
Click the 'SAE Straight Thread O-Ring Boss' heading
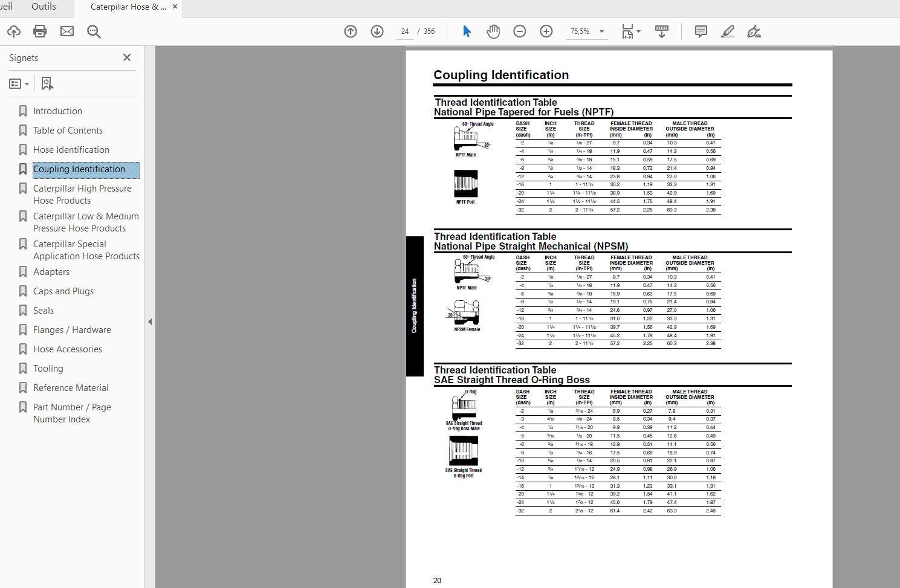click(512, 380)
